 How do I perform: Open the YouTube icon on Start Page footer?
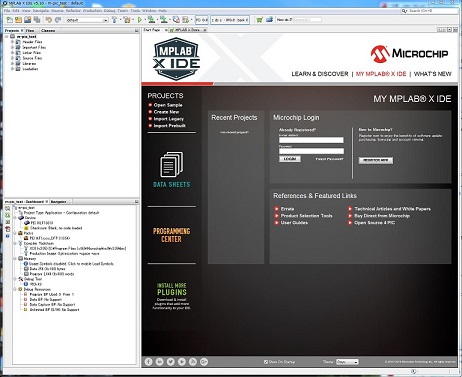[x=182, y=362]
